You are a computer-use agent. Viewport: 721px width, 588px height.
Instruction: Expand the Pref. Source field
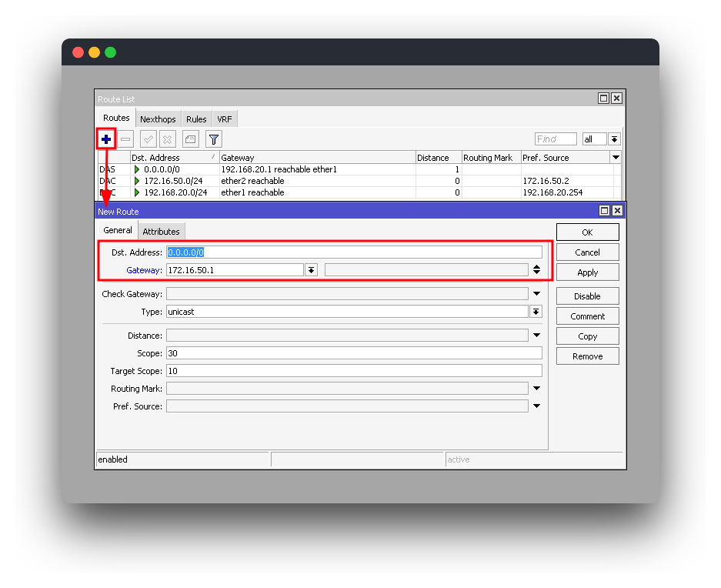[x=536, y=406]
